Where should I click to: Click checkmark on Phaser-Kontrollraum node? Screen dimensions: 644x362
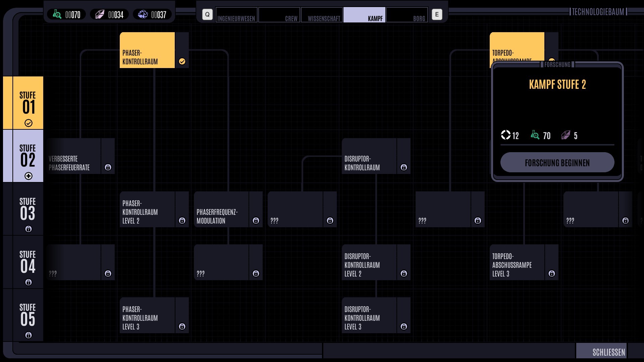[x=182, y=61]
